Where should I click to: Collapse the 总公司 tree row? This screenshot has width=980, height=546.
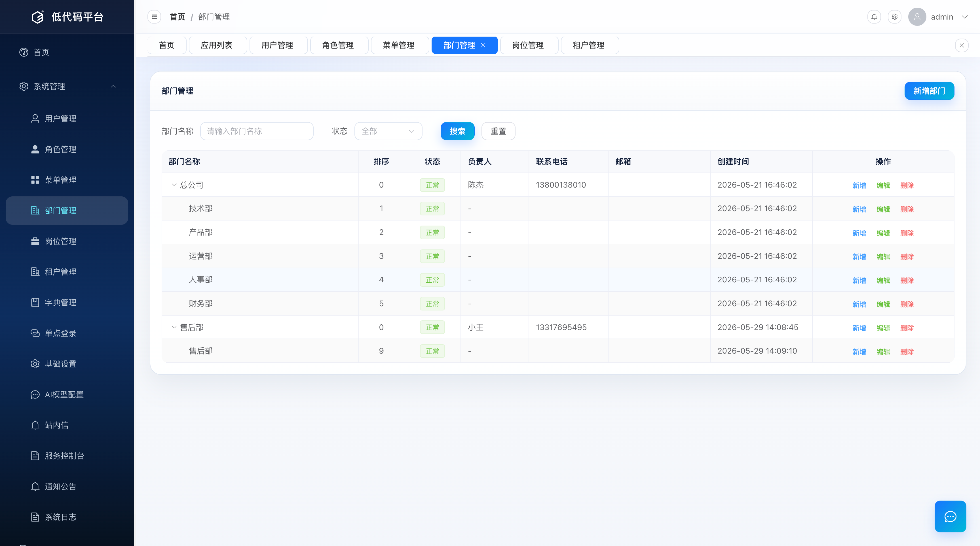pyautogui.click(x=174, y=185)
